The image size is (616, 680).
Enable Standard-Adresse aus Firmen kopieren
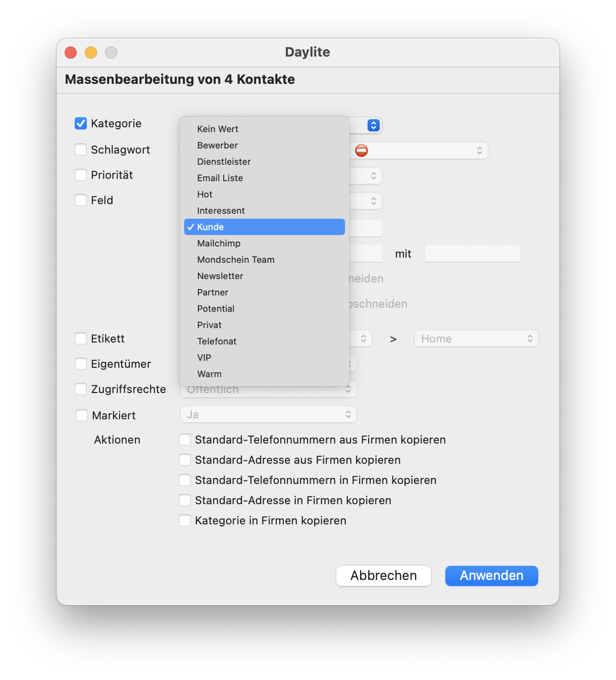[x=185, y=460]
